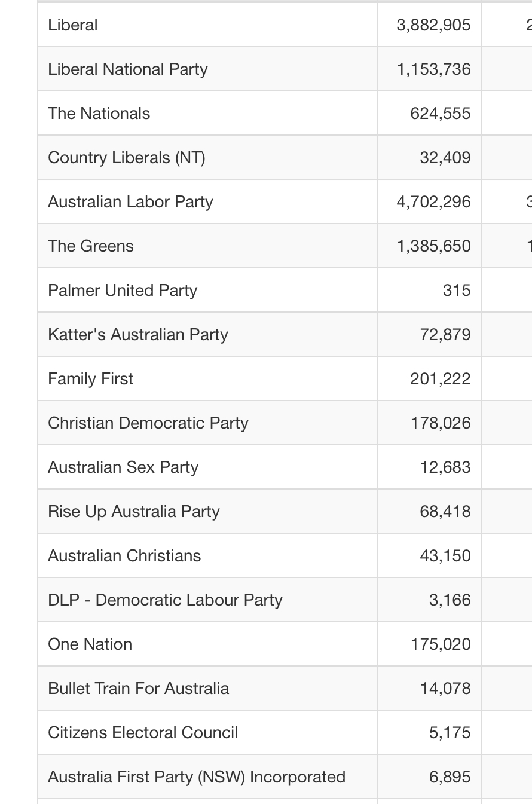Select The Greens party name
Screen dimensions: 532x804
click(90, 246)
